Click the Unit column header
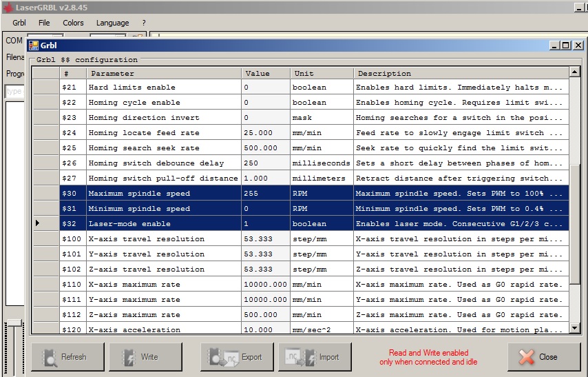 tap(322, 73)
